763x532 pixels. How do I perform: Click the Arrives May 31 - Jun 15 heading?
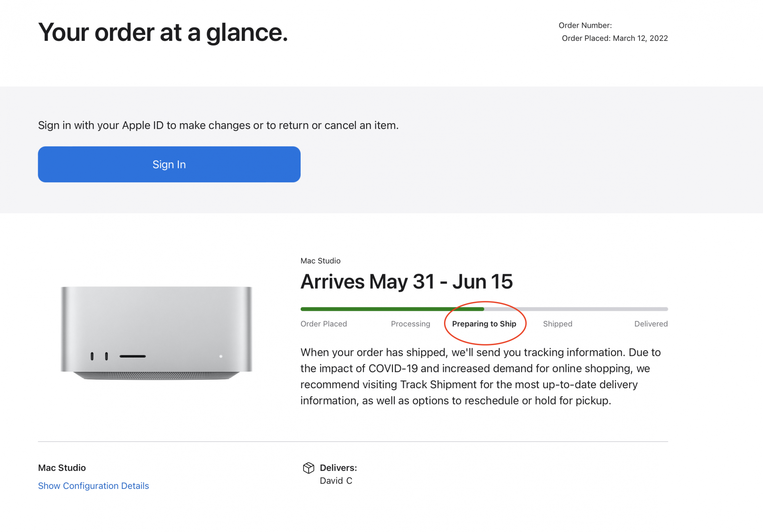click(406, 282)
